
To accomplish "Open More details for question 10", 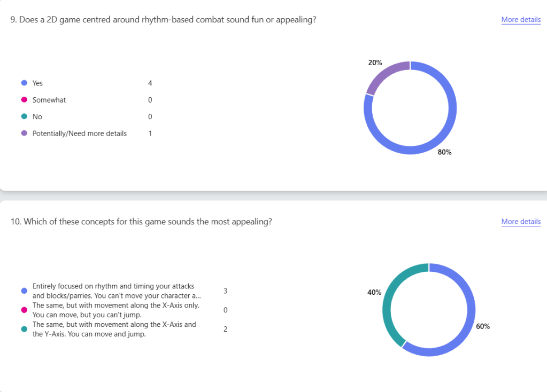I will (520, 222).
